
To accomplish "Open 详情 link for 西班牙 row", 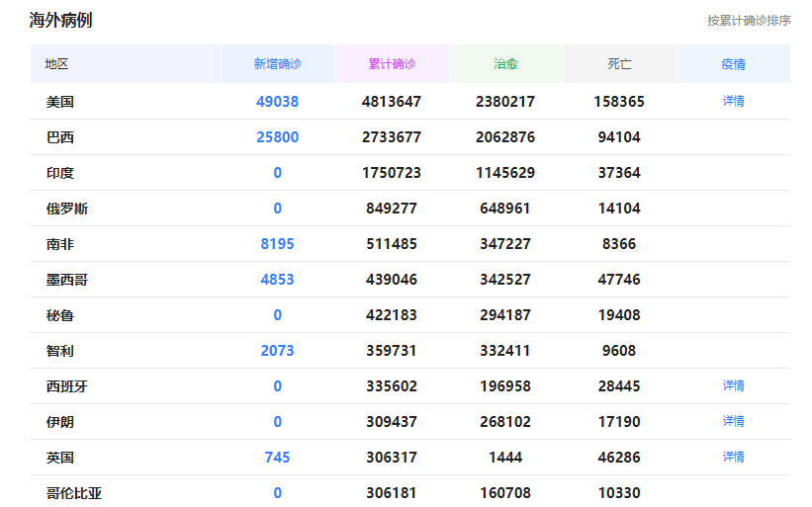I will pyautogui.click(x=733, y=385).
